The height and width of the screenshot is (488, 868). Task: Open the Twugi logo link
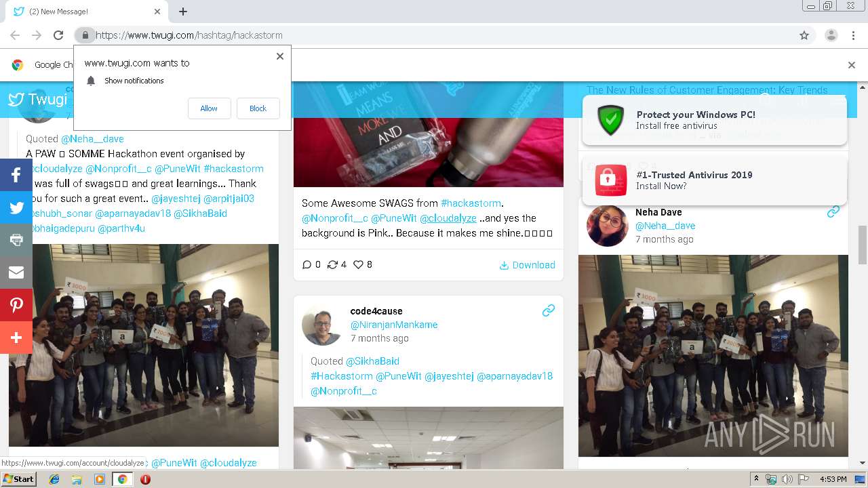pyautogui.click(x=38, y=100)
